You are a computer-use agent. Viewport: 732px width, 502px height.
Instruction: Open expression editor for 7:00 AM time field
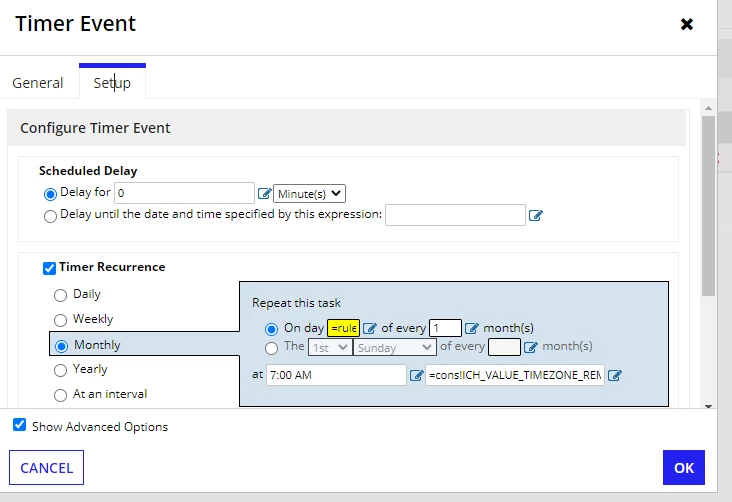416,375
